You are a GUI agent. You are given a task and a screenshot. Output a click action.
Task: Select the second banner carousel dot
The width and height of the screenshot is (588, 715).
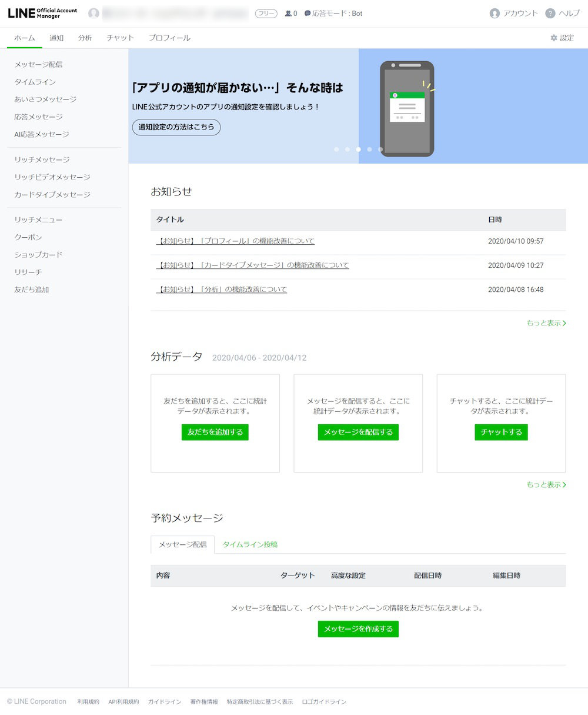pos(348,149)
